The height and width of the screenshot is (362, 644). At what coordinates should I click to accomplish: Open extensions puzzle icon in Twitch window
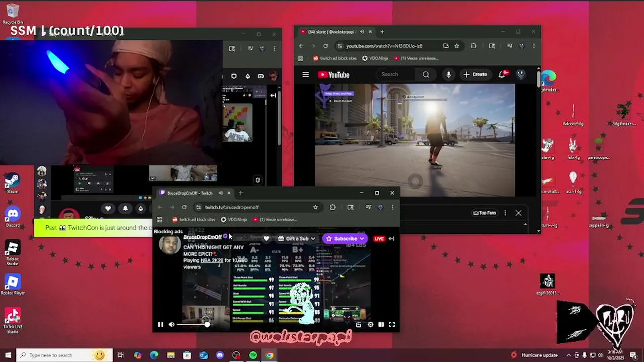click(x=333, y=207)
